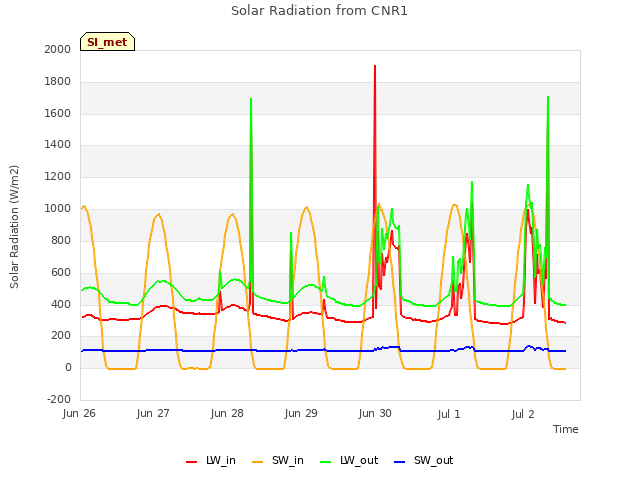Click the 2000 y-axis label
Viewport: 640px width, 480px height.
[x=58, y=49]
